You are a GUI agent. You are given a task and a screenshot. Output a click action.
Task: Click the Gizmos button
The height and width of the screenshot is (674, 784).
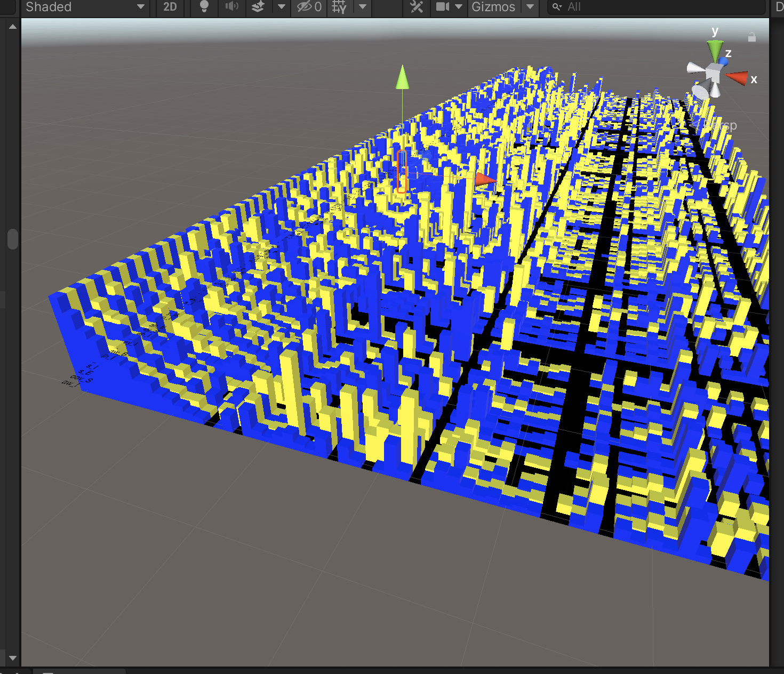coord(493,7)
